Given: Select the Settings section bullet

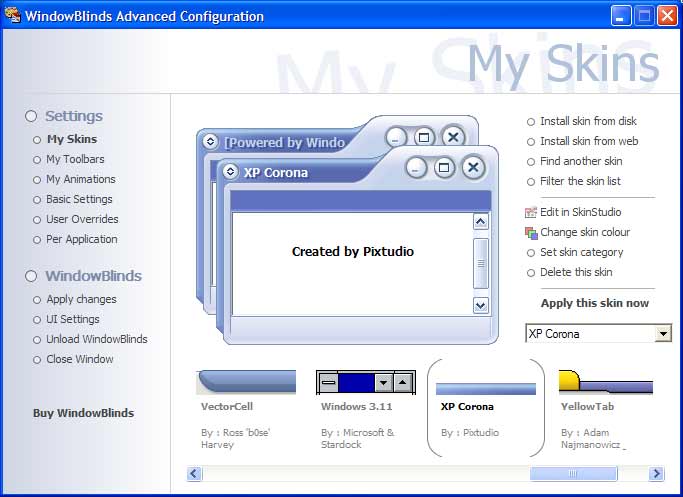Looking at the screenshot, I should click(31, 116).
